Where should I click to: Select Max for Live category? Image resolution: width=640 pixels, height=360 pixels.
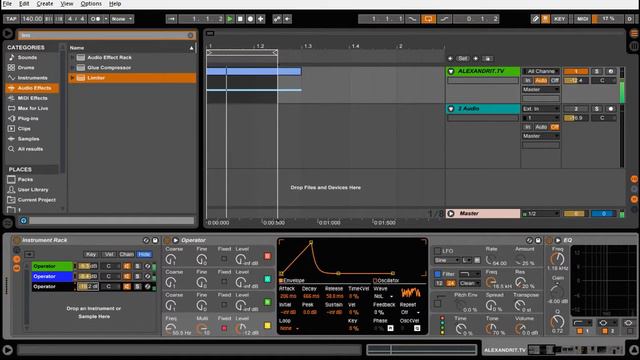point(33,109)
